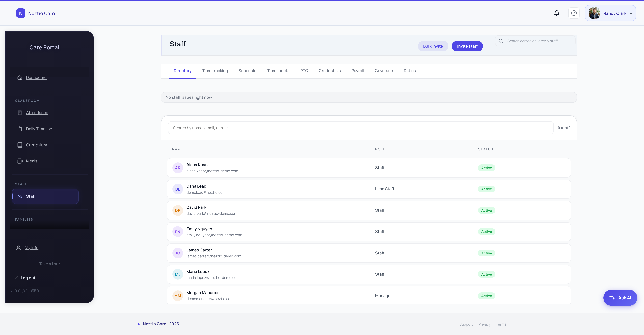Click Emily Nguyen's EN avatar

[x=178, y=232]
